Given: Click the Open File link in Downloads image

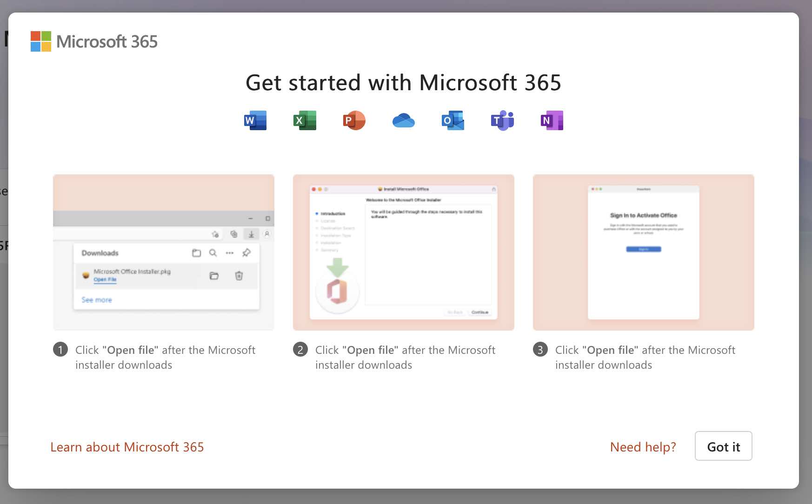Looking at the screenshot, I should pos(105,279).
